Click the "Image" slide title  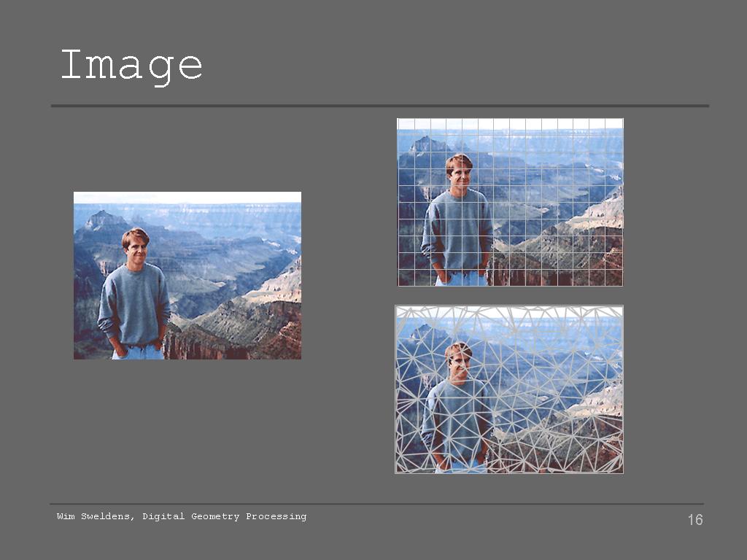coord(131,66)
